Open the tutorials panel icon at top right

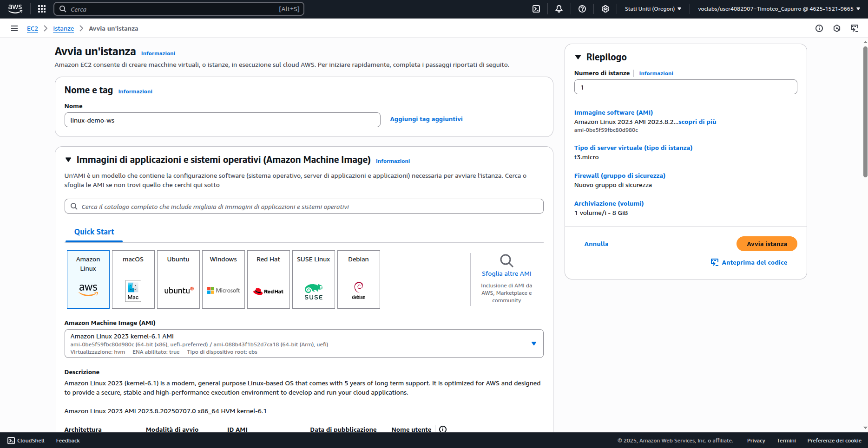855,28
